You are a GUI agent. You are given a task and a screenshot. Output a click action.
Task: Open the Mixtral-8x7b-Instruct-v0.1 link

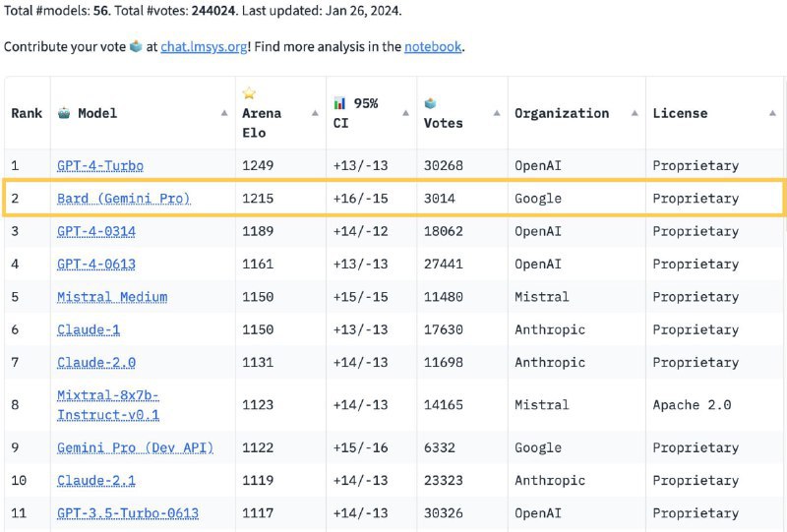[x=107, y=404]
